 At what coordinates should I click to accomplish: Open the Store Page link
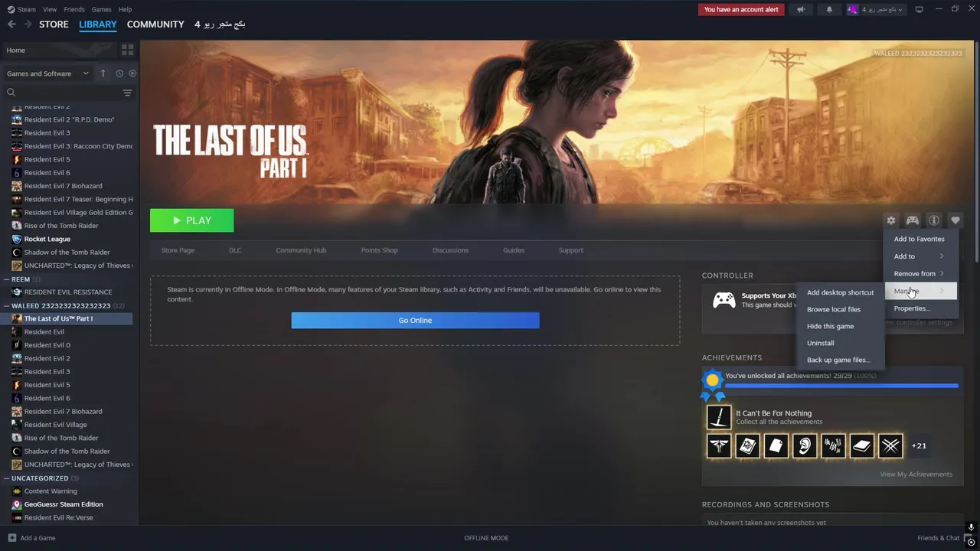178,250
